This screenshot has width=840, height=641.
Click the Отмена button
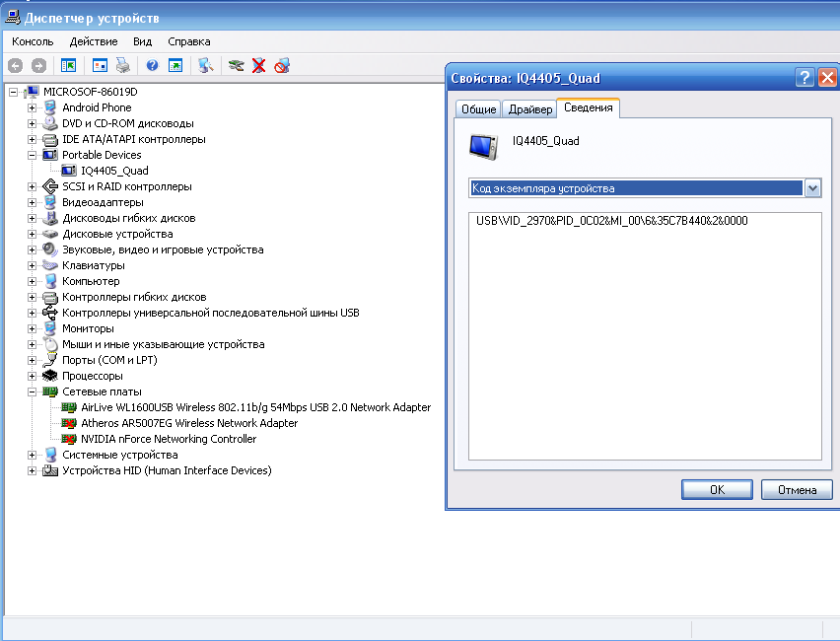(x=797, y=489)
